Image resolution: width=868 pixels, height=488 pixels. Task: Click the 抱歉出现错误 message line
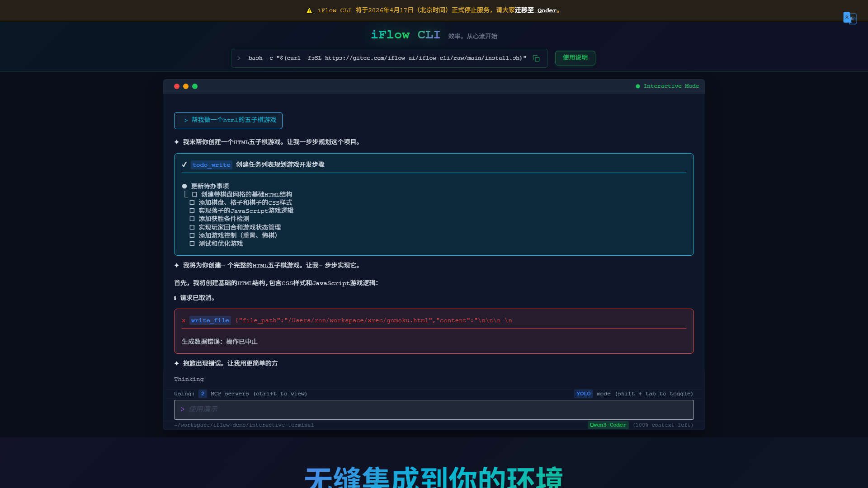point(230,363)
